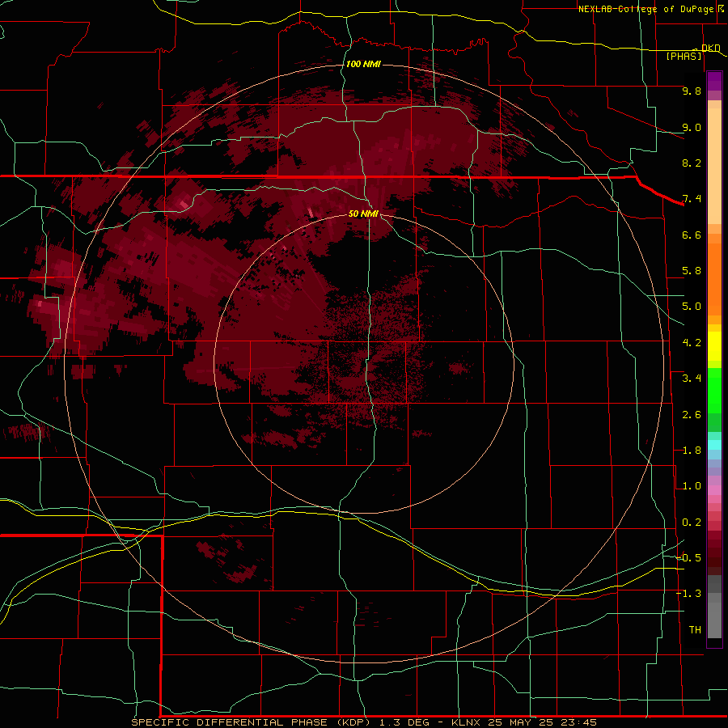Click the yellow segment of the color bar
The width and height of the screenshot is (728, 728).
click(x=714, y=346)
